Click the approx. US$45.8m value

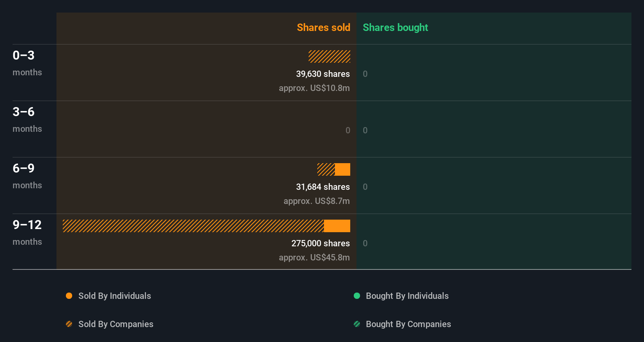click(x=314, y=257)
